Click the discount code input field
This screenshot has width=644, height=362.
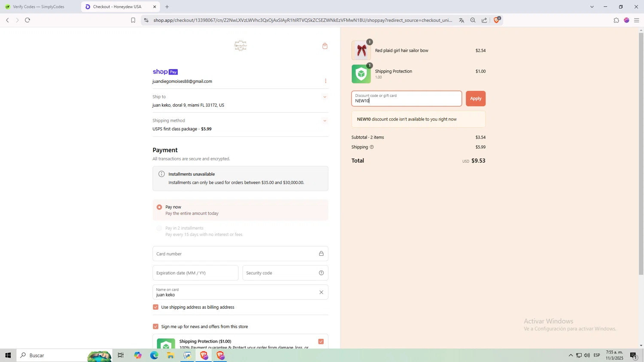point(407,99)
